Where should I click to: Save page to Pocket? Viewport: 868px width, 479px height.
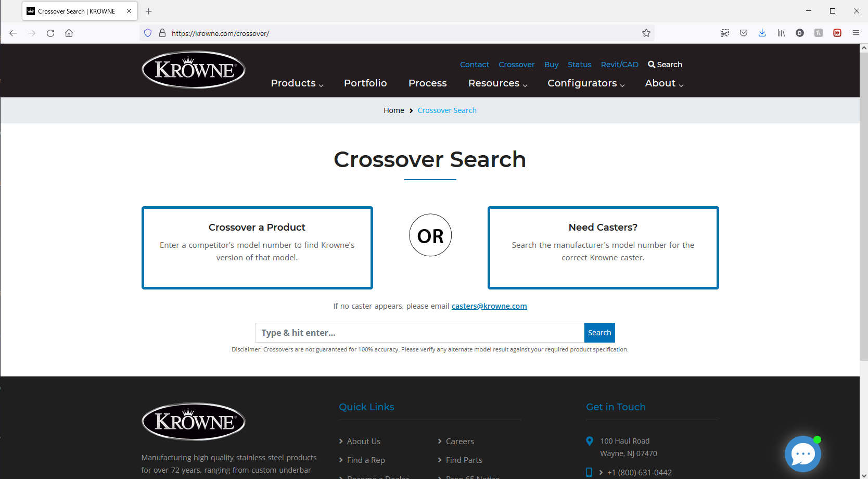744,33
